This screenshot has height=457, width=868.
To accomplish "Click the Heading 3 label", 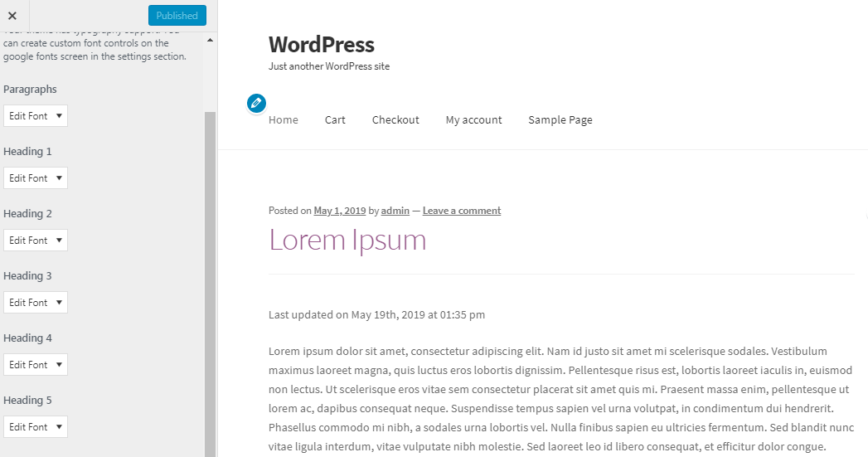I will (x=27, y=276).
